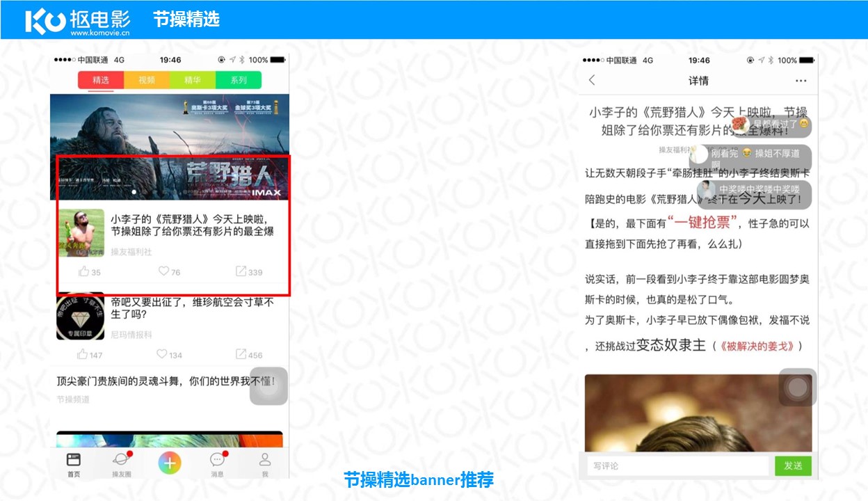The image size is (868, 501).
Task: Share the 帝吧 post showing 456
Action: [x=249, y=354]
